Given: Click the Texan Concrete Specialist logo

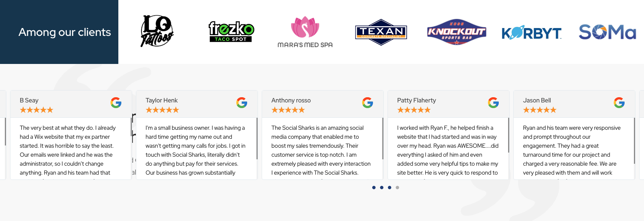Looking at the screenshot, I should pyautogui.click(x=381, y=32).
